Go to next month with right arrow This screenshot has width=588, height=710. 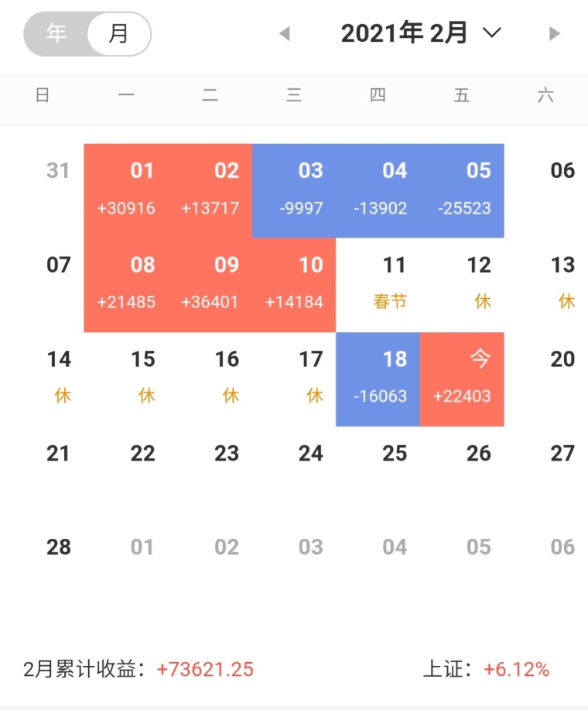[x=554, y=33]
